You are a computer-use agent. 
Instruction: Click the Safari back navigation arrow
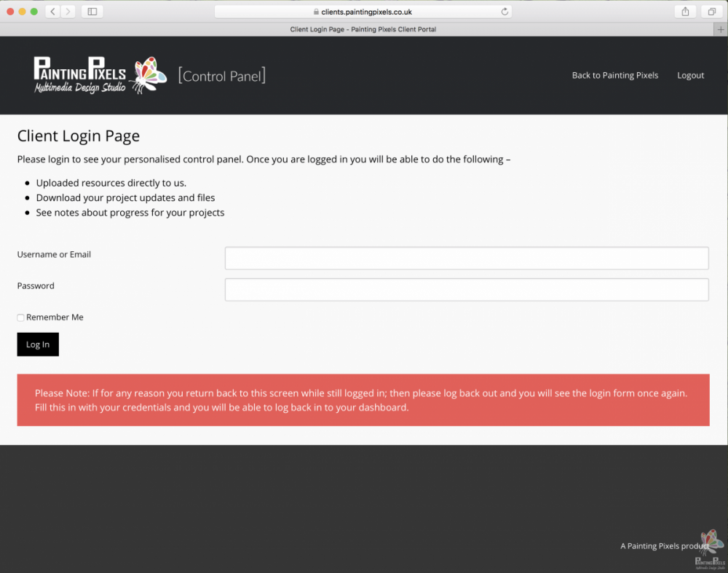click(53, 12)
